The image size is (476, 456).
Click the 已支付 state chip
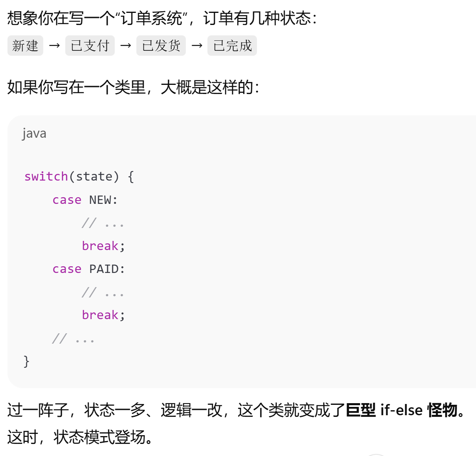(90, 45)
